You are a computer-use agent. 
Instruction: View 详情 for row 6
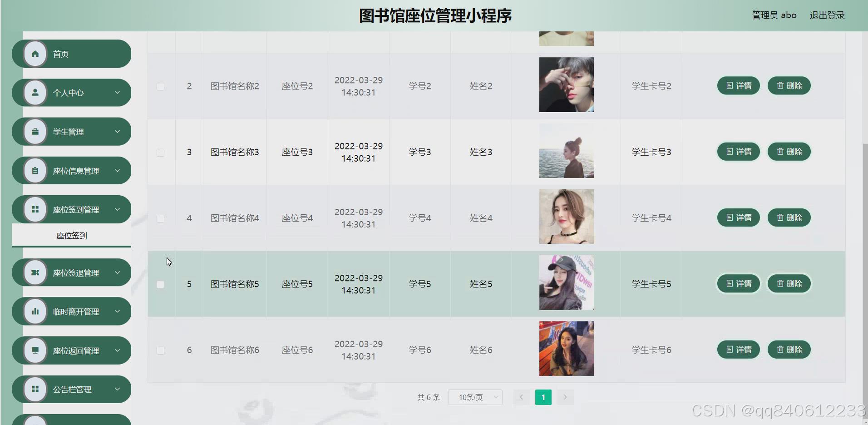pos(739,350)
